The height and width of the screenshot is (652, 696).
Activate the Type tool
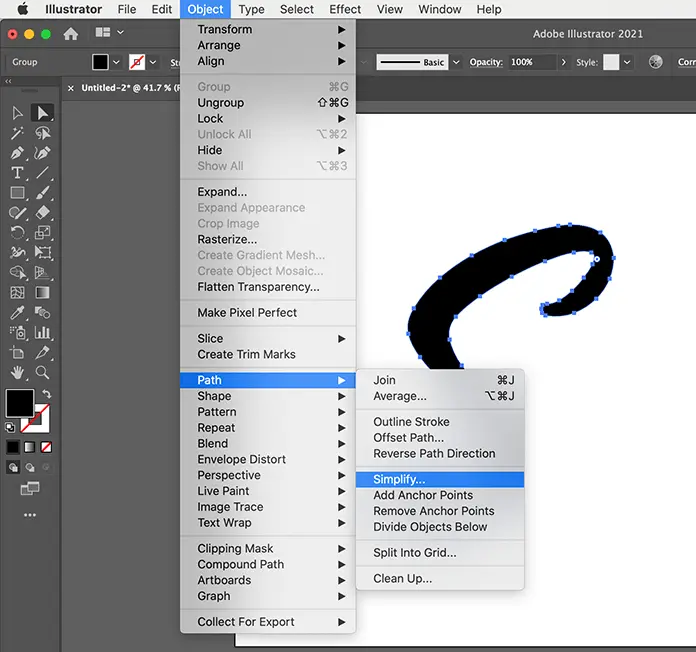pyautogui.click(x=17, y=173)
